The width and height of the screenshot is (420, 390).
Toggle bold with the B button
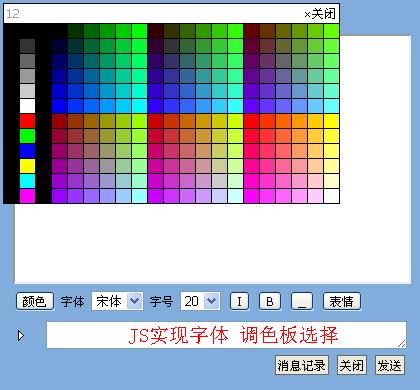click(270, 301)
